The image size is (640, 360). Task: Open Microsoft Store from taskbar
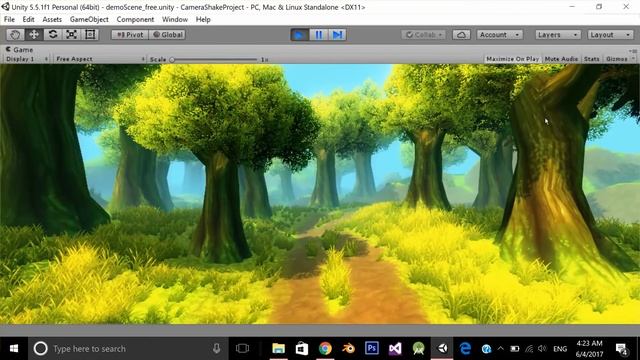coord(302,349)
